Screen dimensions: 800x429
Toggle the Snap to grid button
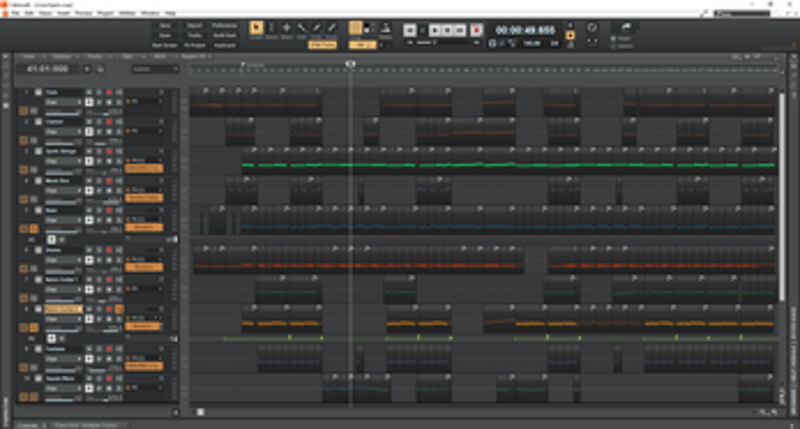[x=355, y=28]
